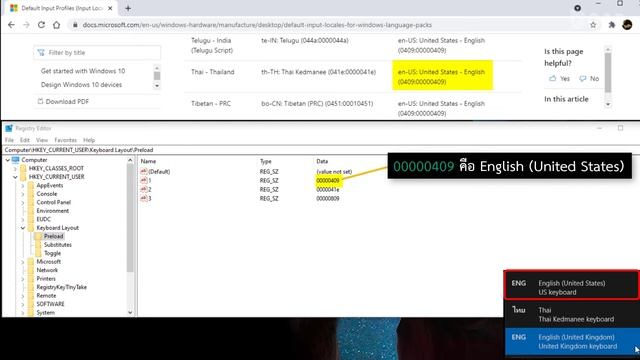Select the Remote key

click(x=46, y=296)
